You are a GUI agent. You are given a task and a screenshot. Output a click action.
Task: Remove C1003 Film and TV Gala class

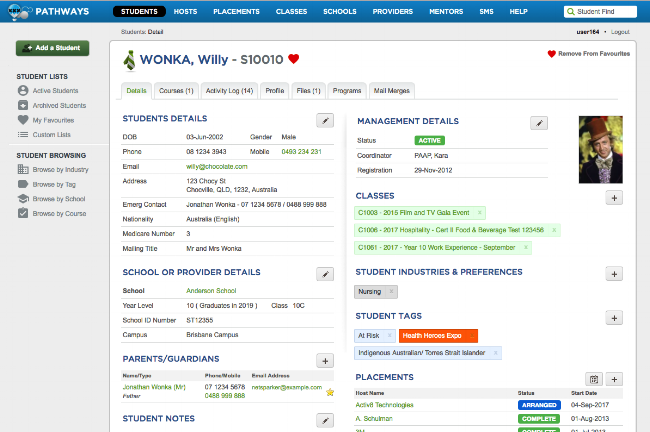[x=480, y=213]
